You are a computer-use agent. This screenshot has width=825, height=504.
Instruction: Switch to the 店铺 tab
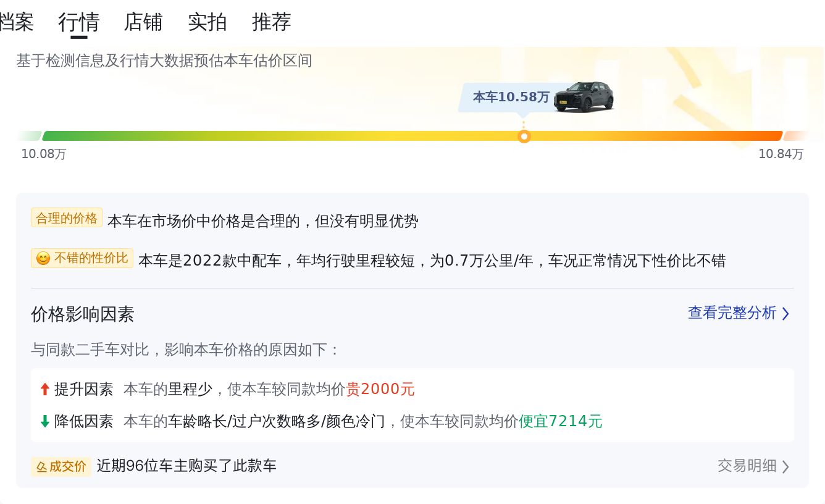(x=143, y=22)
